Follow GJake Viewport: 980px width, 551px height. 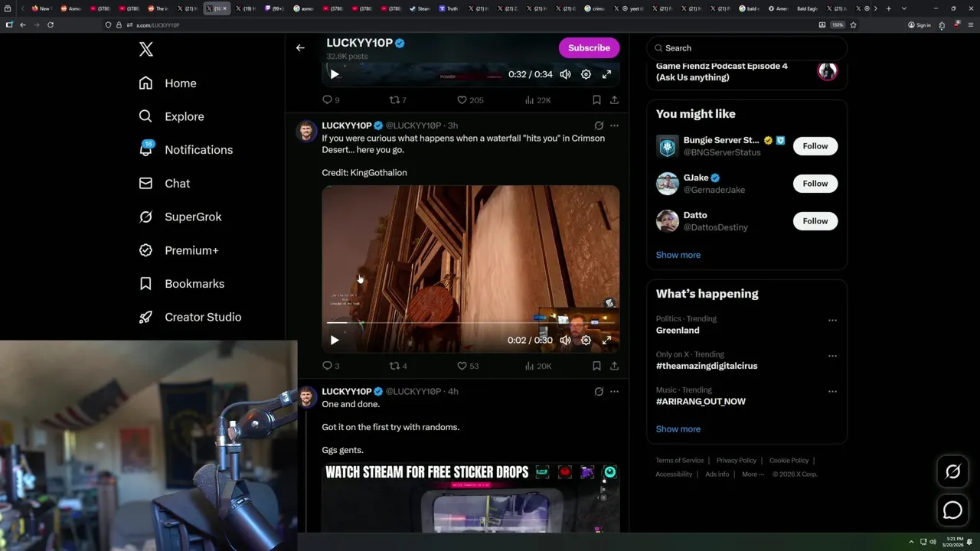coord(815,184)
